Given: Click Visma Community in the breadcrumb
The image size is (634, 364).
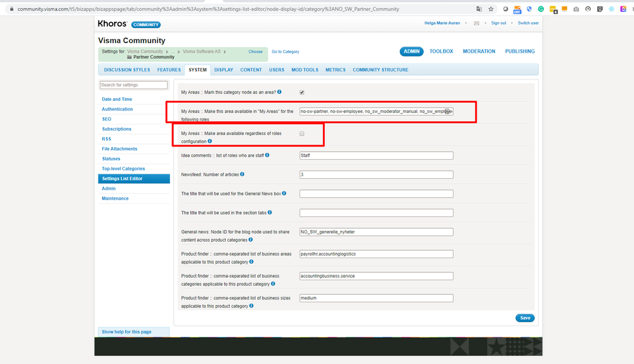Looking at the screenshot, I should point(145,52).
